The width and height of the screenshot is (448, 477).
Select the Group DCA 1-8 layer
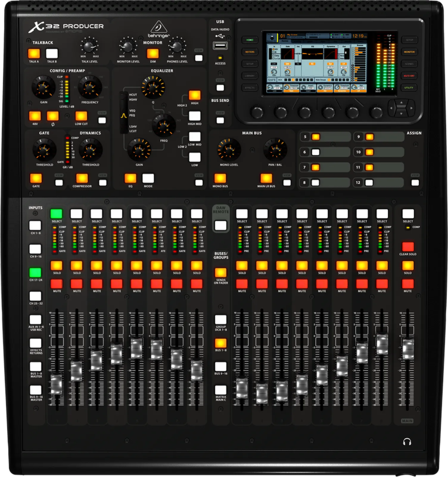tap(221, 320)
